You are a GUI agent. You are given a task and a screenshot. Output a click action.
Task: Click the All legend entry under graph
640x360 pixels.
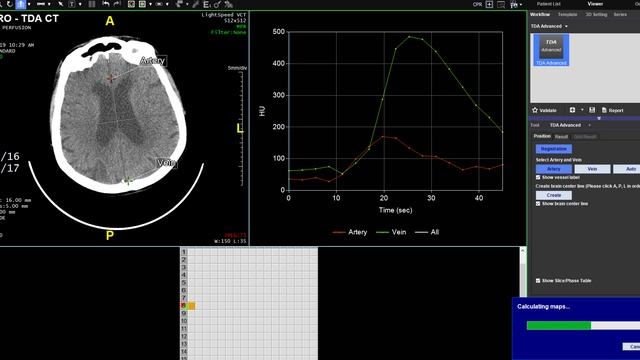(427, 232)
